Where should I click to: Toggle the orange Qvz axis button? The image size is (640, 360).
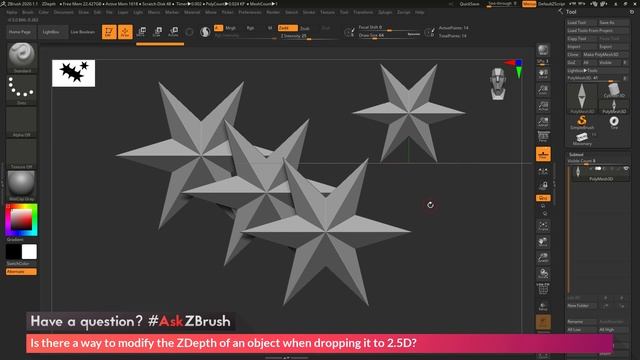[x=543, y=198]
